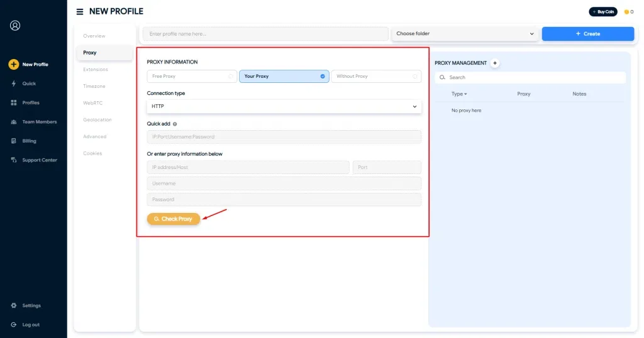Image resolution: width=644 pixels, height=338 pixels.
Task: Focus the profile name input field
Action: click(x=265, y=34)
